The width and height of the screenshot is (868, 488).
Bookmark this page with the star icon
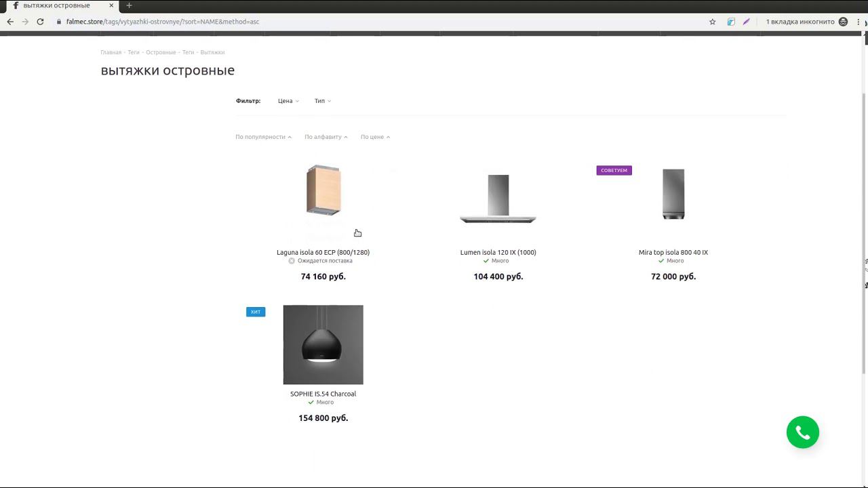tap(713, 22)
